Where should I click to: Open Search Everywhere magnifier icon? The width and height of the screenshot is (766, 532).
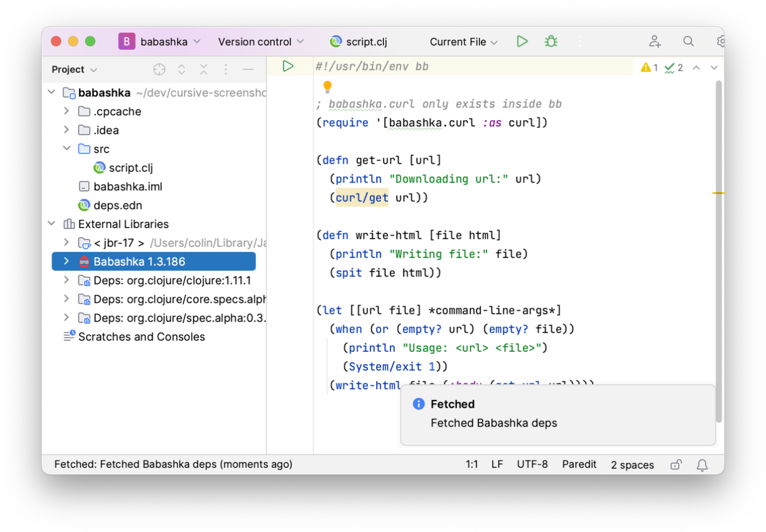coord(689,42)
